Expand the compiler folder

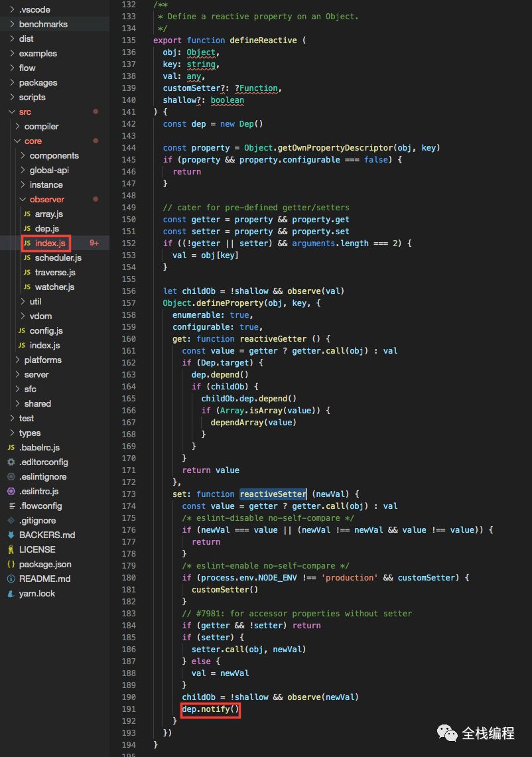[17, 127]
